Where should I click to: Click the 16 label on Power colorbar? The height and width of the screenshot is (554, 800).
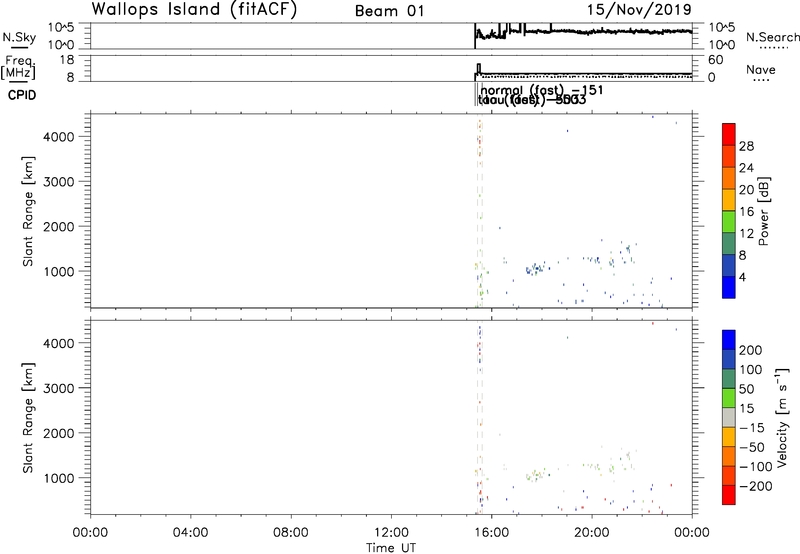746,212
